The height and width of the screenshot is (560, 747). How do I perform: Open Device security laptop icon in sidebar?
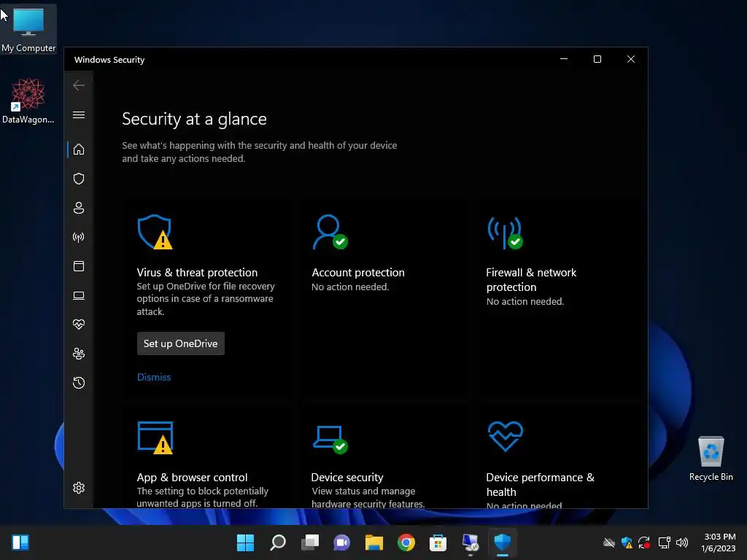79,296
